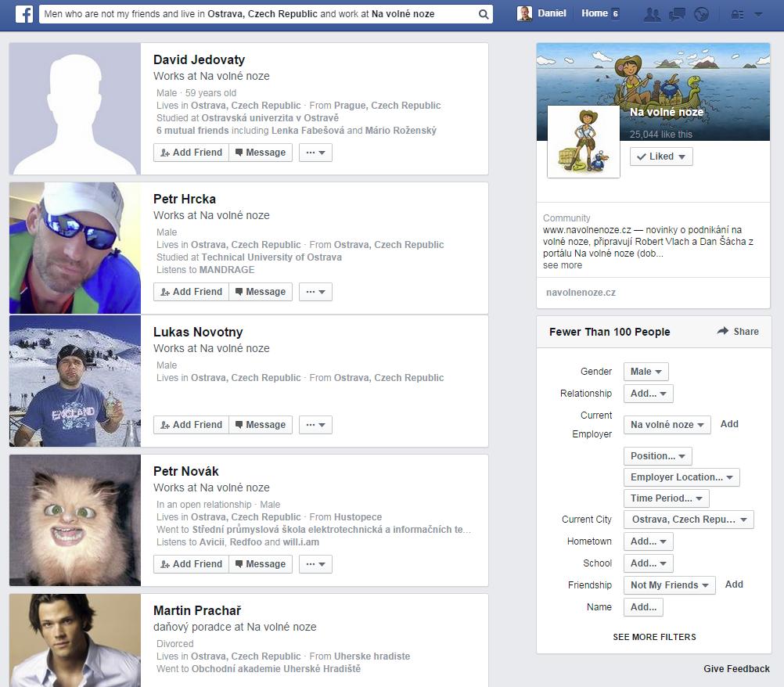Add Petr Novák as a friend
784x687 pixels.
191,564
